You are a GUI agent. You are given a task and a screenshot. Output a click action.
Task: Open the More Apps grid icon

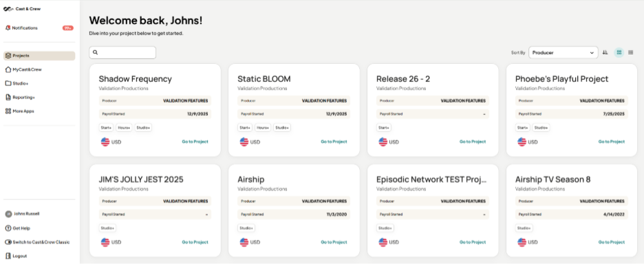8,111
